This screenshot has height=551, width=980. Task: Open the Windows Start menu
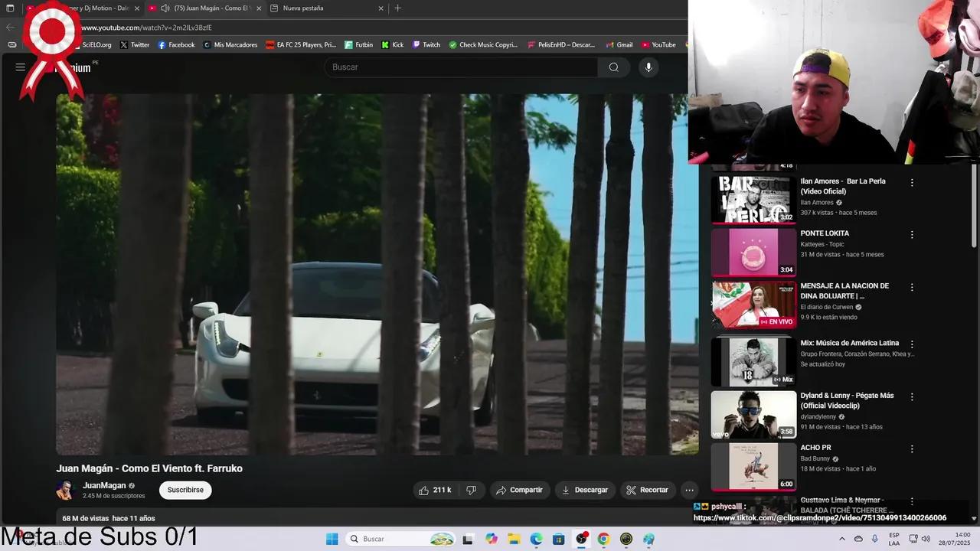click(332, 539)
